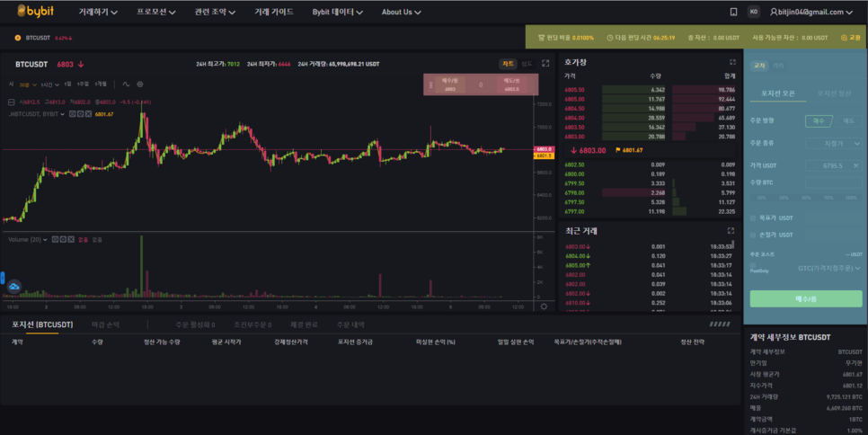Image resolution: width=868 pixels, height=435 pixels.
Task: Open the 지정가 order type dropdown
Action: pyautogui.click(x=833, y=143)
